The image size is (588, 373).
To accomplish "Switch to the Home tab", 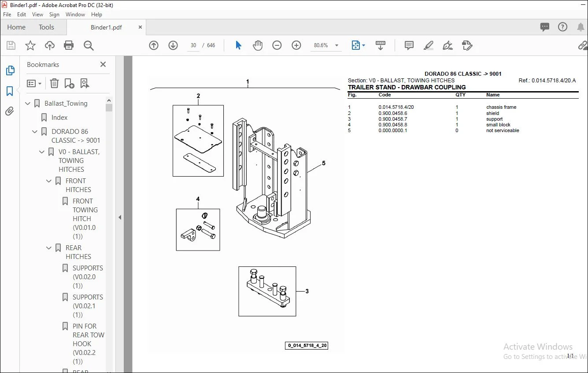I will click(16, 27).
